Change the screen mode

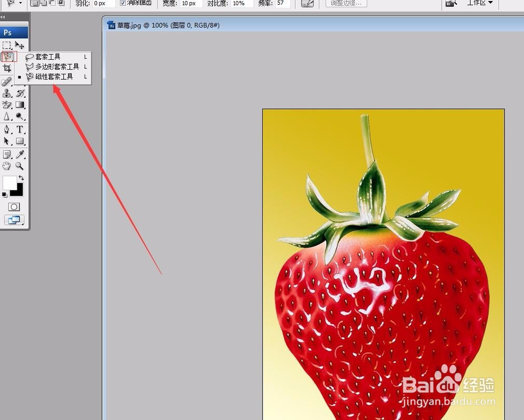click(x=14, y=220)
